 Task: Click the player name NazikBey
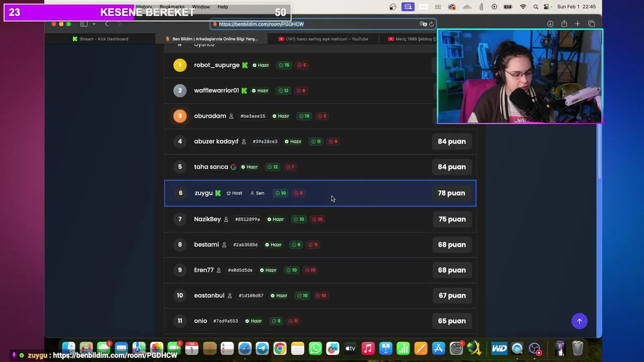207,219
